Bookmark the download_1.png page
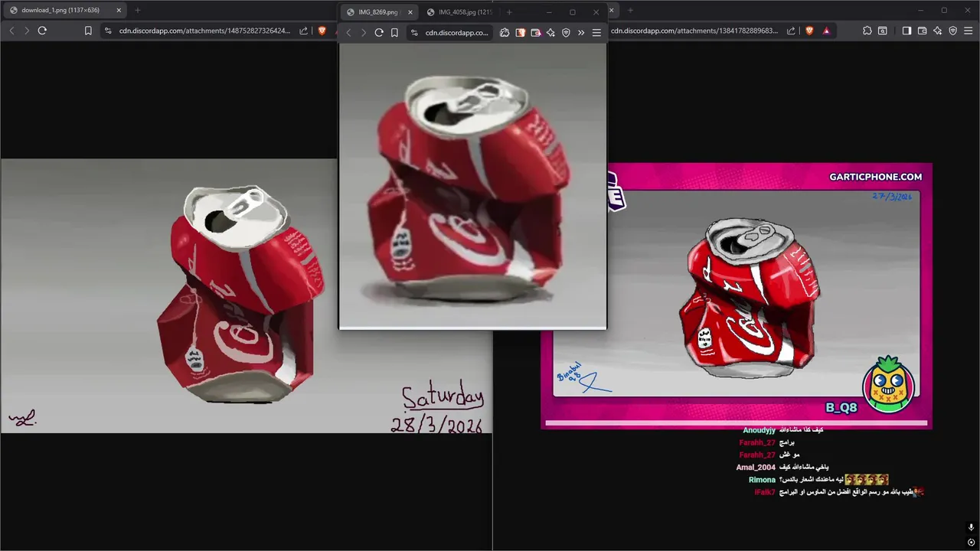Image resolution: width=980 pixels, height=551 pixels. click(88, 31)
